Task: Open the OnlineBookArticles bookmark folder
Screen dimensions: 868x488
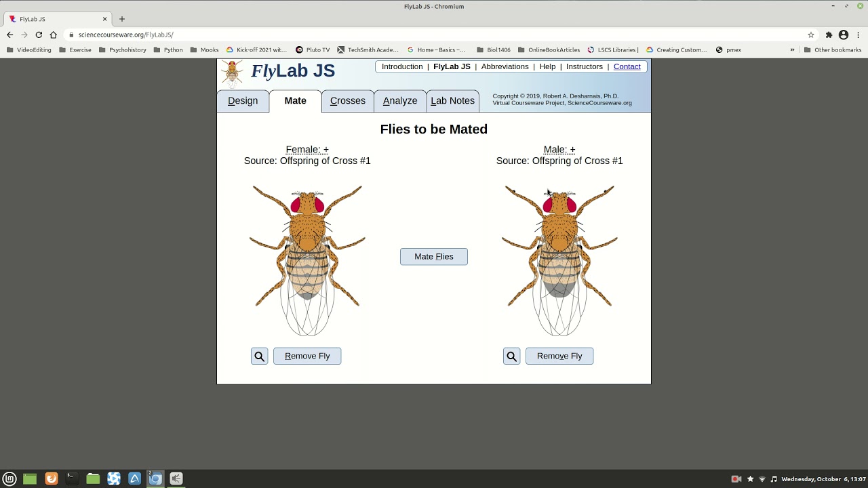Action: click(x=549, y=49)
